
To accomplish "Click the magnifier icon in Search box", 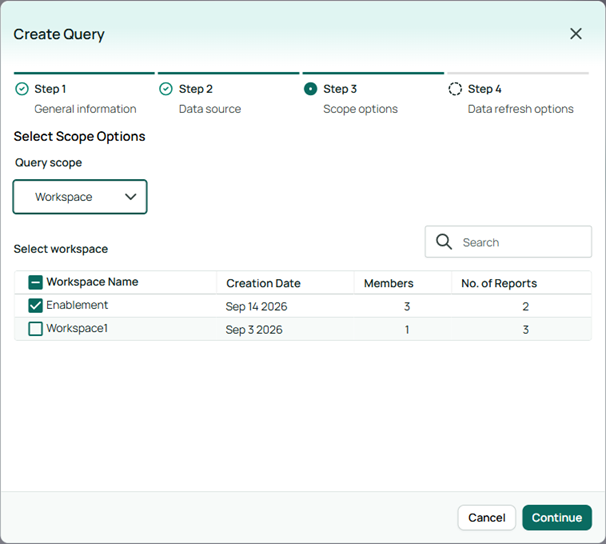I will pyautogui.click(x=444, y=242).
